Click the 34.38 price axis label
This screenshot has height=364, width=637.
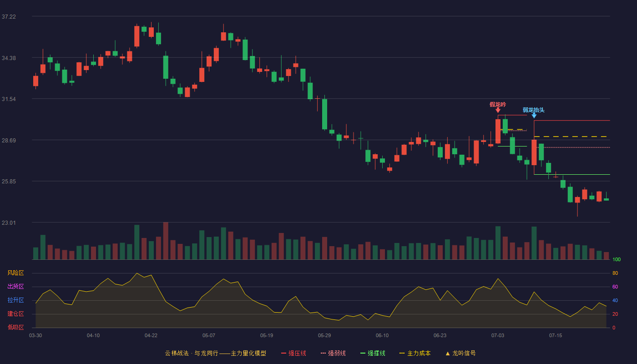click(9, 58)
